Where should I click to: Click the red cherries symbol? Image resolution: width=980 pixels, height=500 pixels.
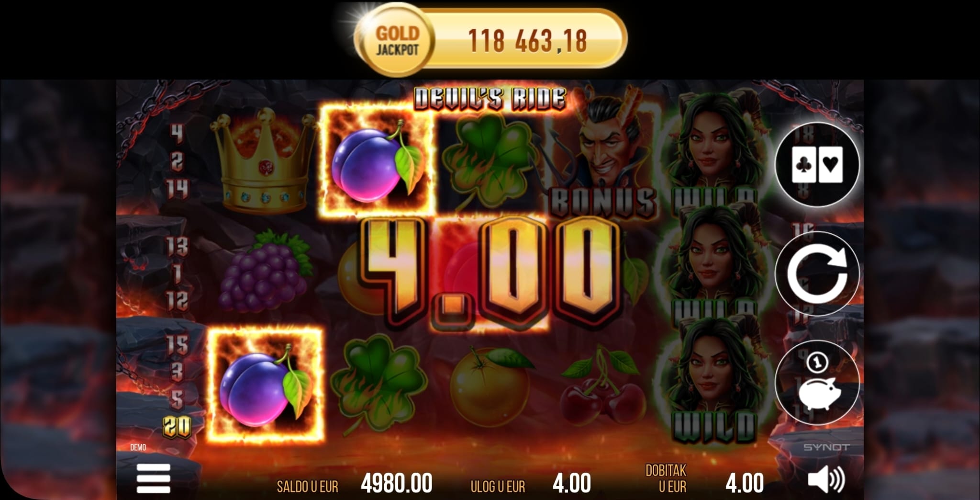coord(601,386)
